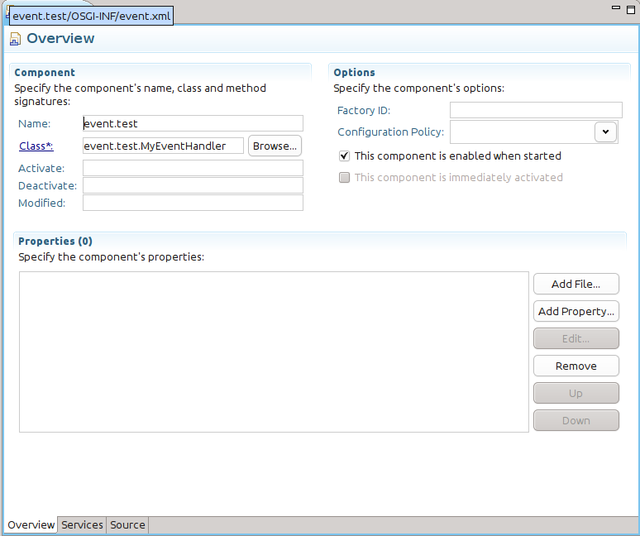The image size is (640, 536).
Task: Click the Activate input field
Action: 192,168
